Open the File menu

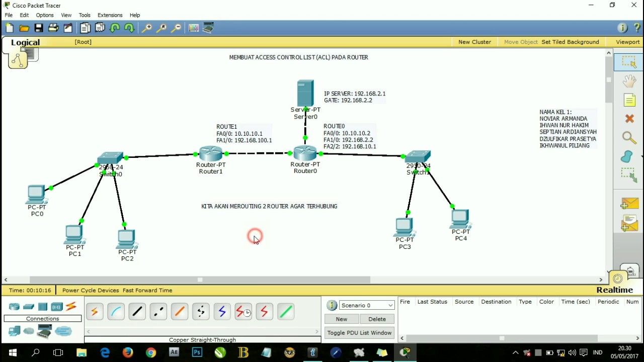9,15
